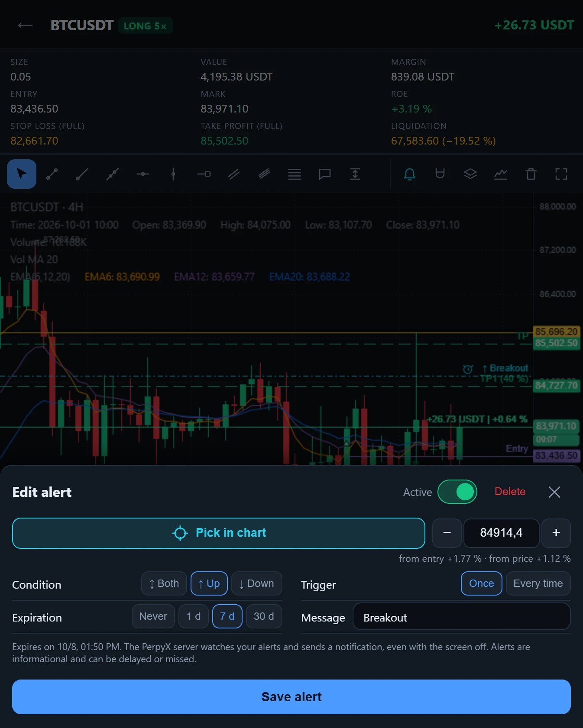Select the ray line drawing tool
Screen dimensions: 583x728
pos(82,174)
